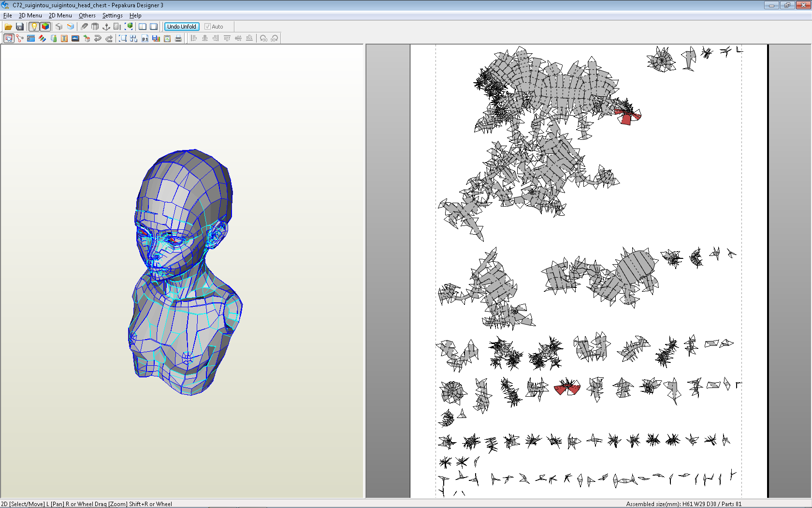Open the 3D Menu
Image resolution: width=812 pixels, height=508 pixels.
[x=30, y=15]
